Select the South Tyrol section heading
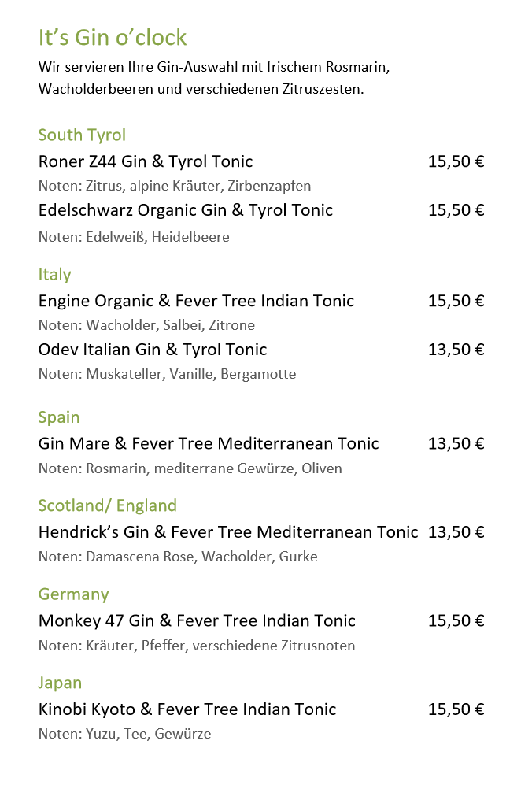This screenshot has height=785, width=532. 82,135
